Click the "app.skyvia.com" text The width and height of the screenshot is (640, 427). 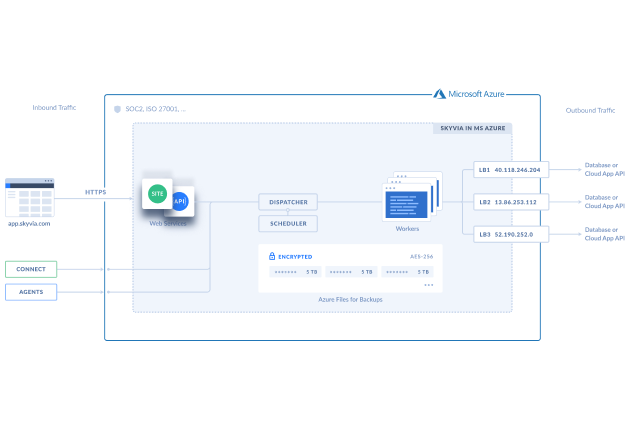point(29,224)
